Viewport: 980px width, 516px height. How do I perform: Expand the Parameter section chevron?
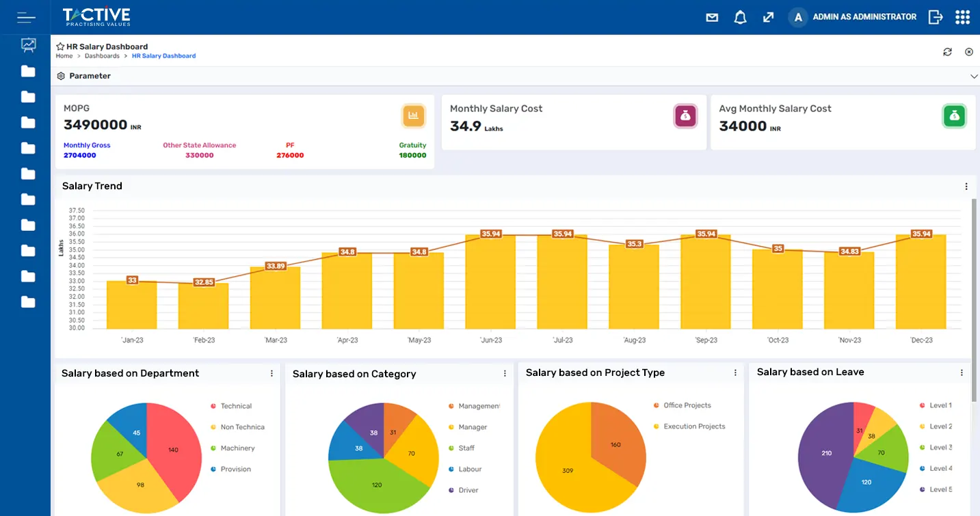coord(974,77)
